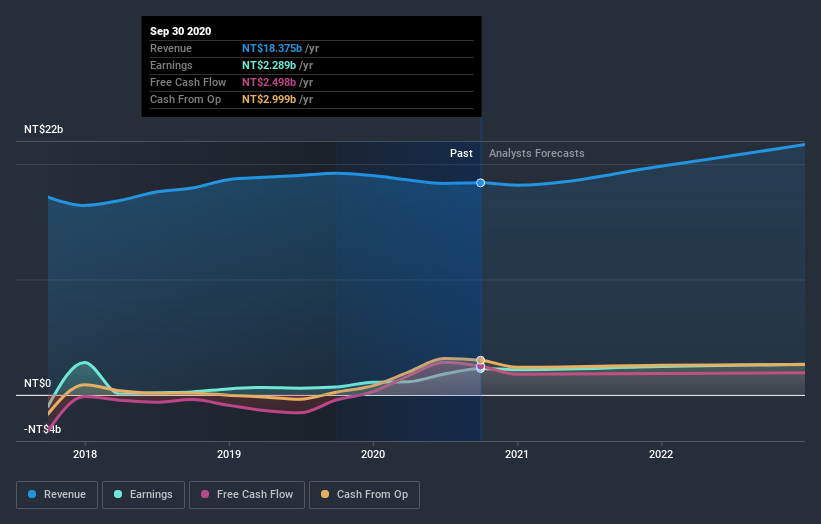
Task: Click the Cash From Op label in tooltip
Action: (185, 99)
